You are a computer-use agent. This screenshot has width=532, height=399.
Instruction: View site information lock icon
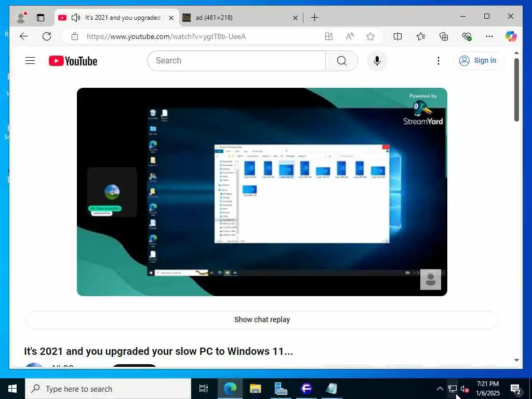(75, 36)
